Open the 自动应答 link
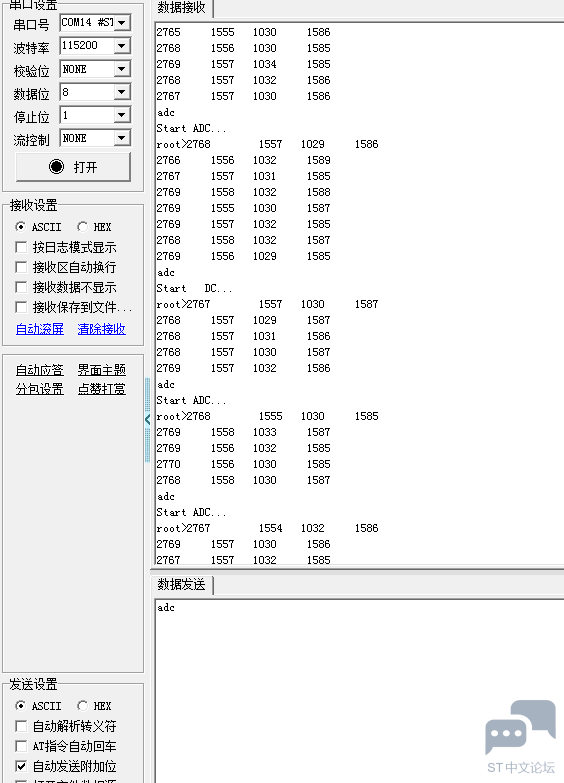Screen dimensions: 564x783 pos(40,370)
